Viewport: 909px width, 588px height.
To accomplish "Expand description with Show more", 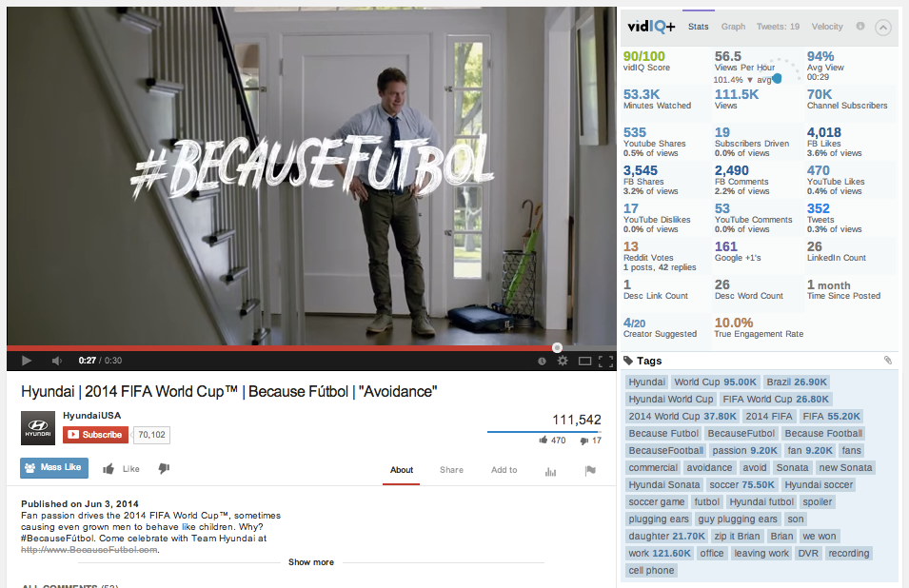I will click(311, 562).
